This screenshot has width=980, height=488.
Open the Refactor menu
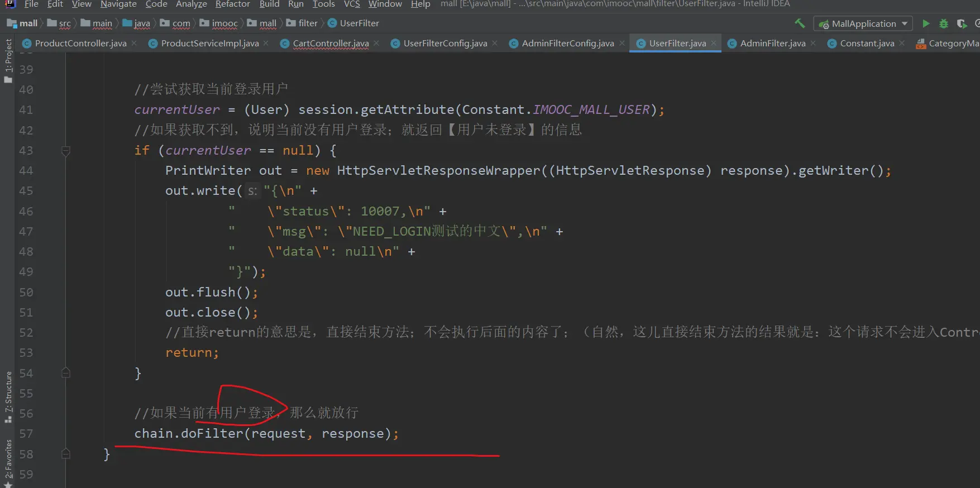[x=233, y=4]
